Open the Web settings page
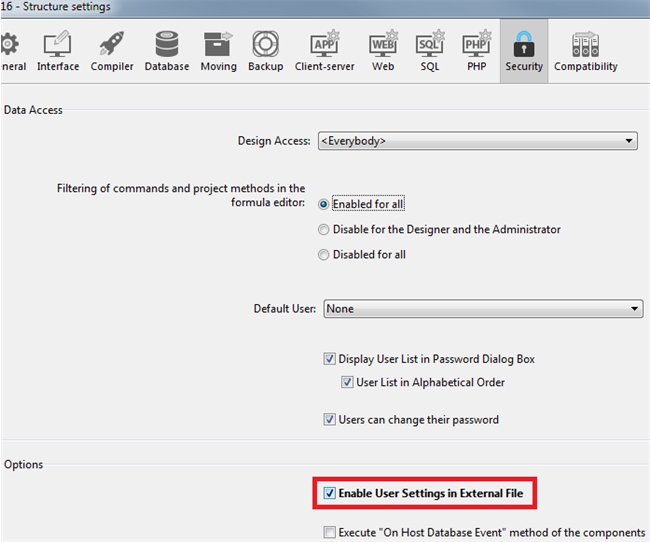The width and height of the screenshot is (650, 542). point(383,51)
